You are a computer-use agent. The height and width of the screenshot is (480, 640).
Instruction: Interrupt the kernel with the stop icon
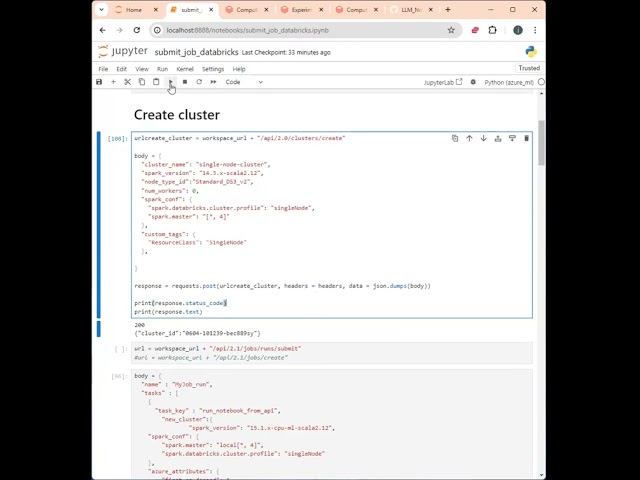pos(185,82)
